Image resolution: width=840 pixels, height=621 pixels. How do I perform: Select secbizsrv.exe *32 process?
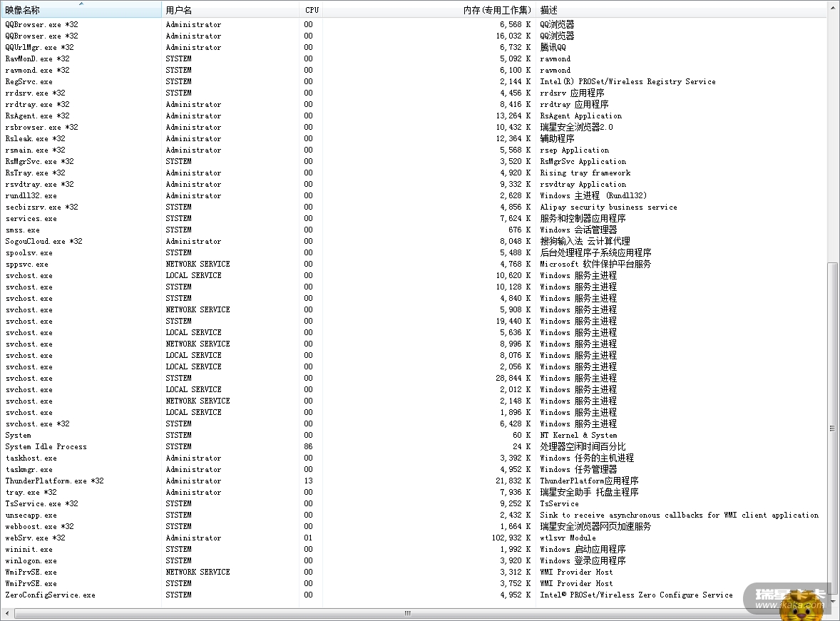[413, 207]
